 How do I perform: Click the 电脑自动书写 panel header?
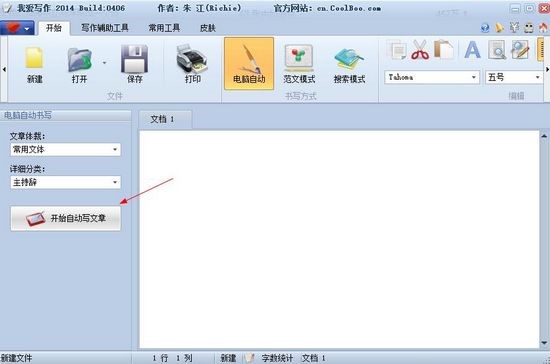pos(66,115)
